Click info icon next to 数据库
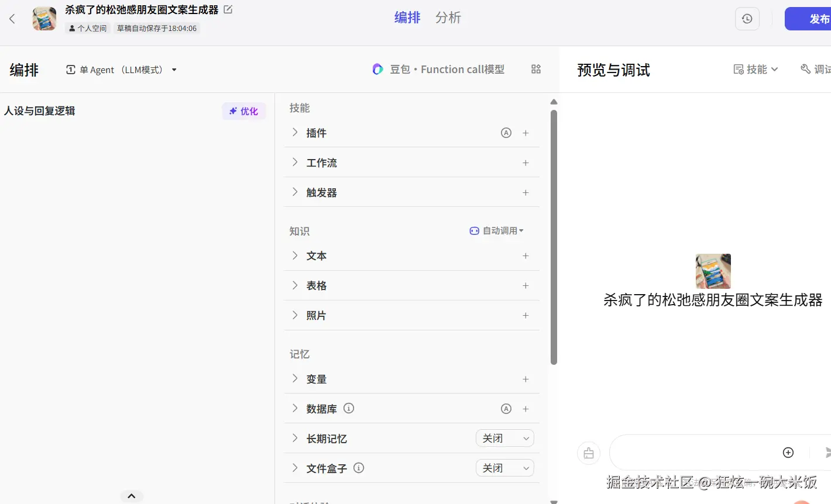 349,408
